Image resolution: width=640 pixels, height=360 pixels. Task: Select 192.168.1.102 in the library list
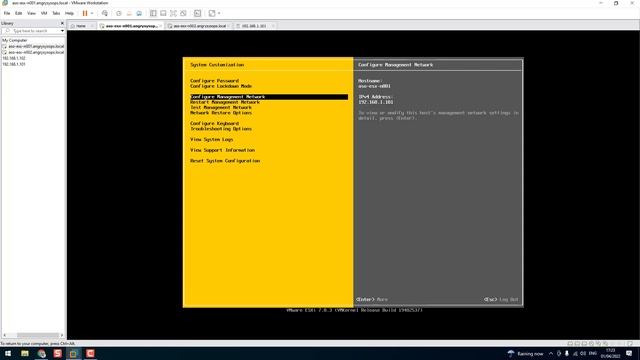point(14,58)
